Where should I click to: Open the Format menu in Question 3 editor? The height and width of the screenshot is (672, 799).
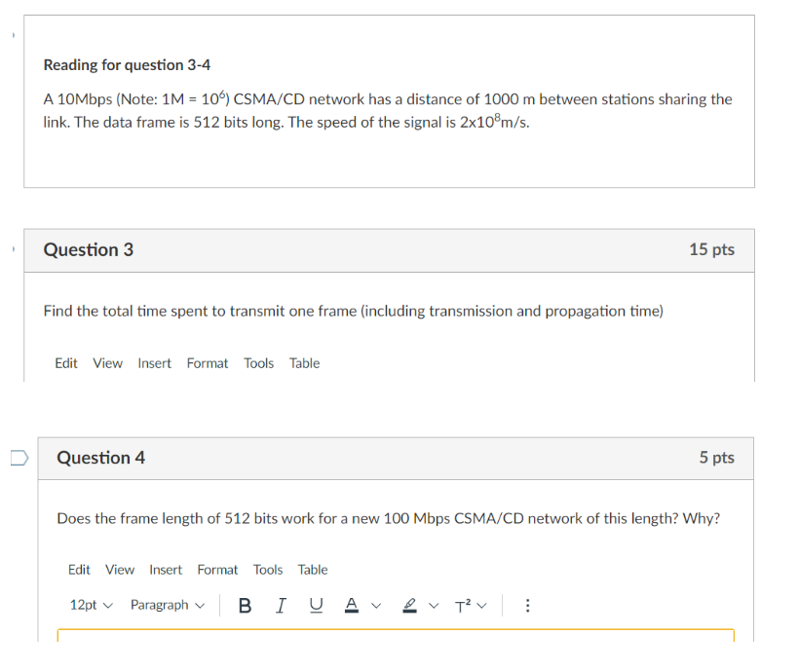point(207,362)
